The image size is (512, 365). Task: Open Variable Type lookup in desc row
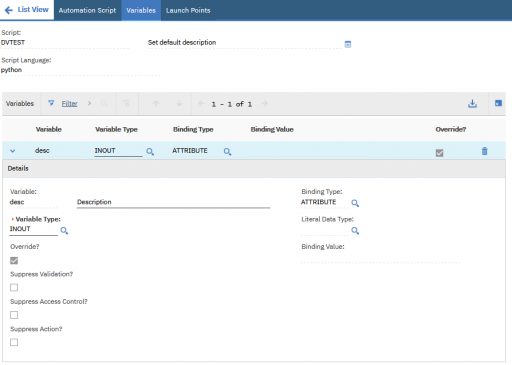click(x=150, y=152)
